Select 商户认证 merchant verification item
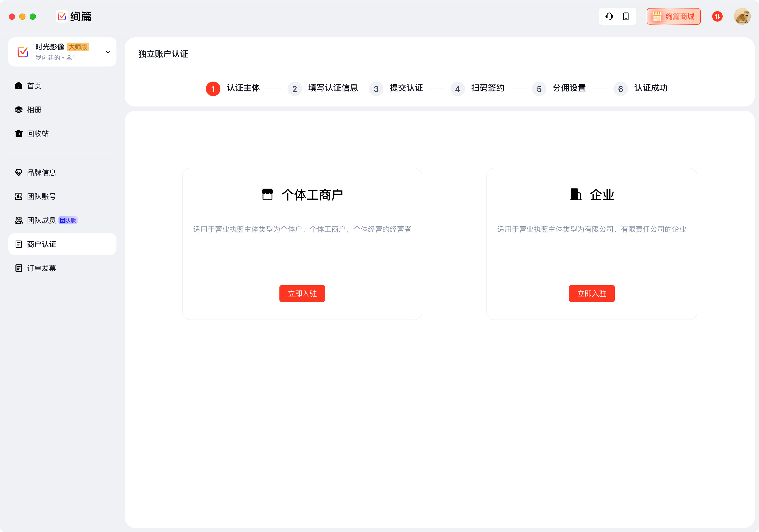Screen dimensions: 759x532 click(x=41, y=244)
